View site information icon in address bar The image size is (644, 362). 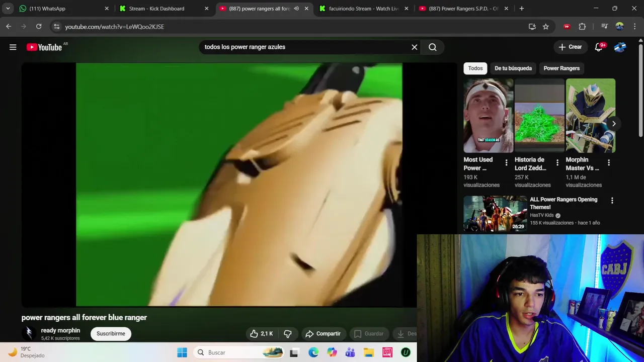56,27
